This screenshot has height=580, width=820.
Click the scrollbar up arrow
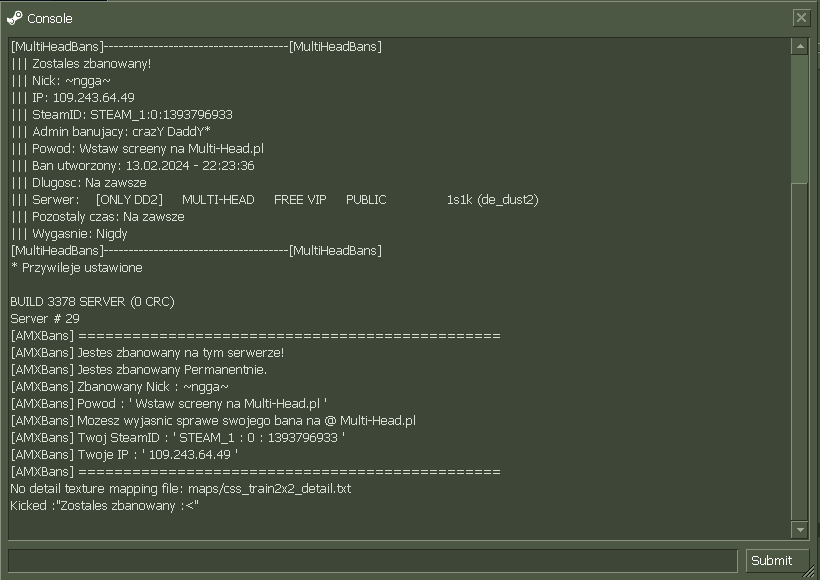[x=799, y=47]
